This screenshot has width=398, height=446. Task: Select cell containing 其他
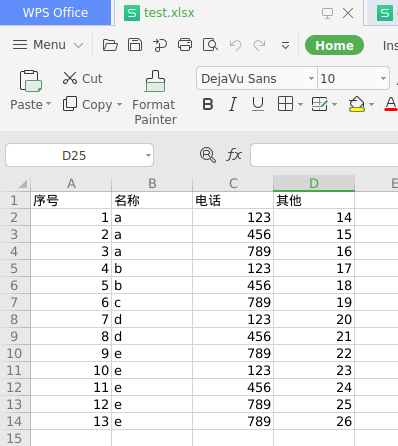[314, 200]
